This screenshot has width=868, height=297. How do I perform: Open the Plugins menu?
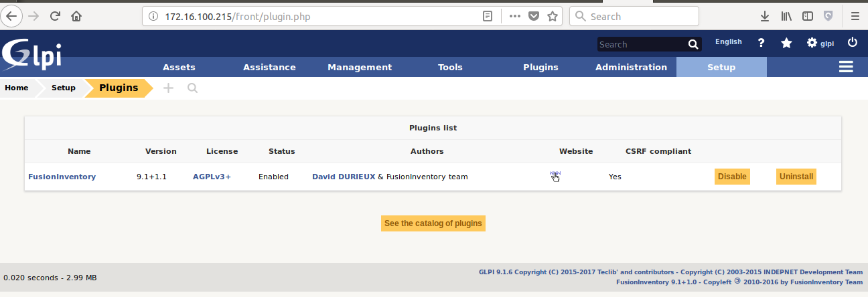pos(540,67)
